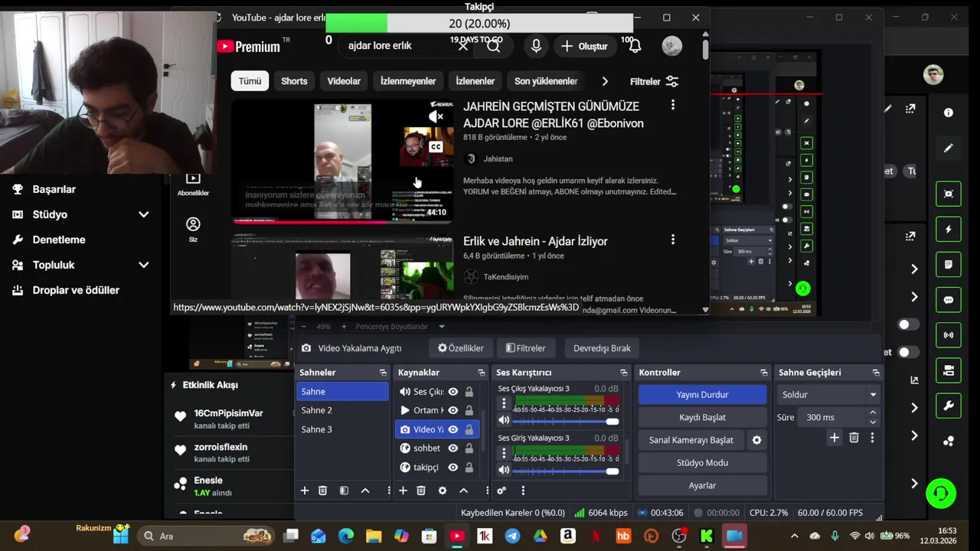Mute Ses Çıkış Yakalayıcısı 3 speaker
Image resolution: width=980 pixels, height=551 pixels.
[504, 420]
